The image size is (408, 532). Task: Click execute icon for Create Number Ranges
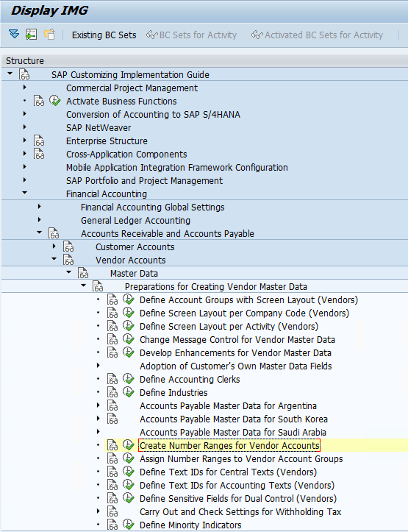[129, 445]
